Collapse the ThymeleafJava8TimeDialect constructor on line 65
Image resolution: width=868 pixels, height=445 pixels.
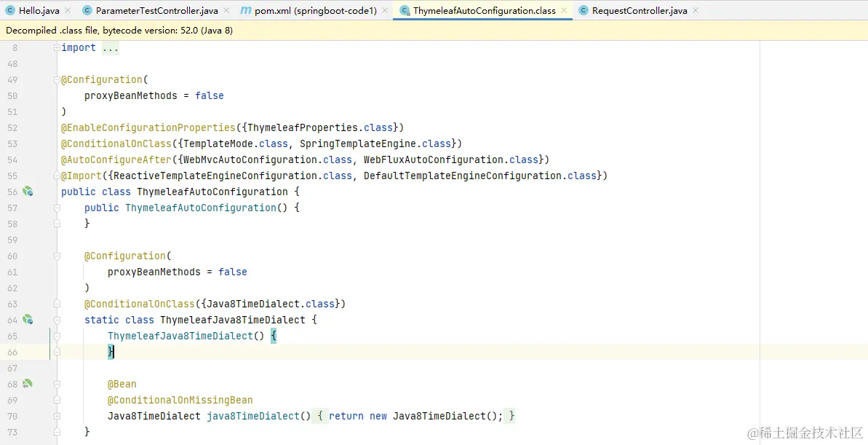pyautogui.click(x=57, y=336)
